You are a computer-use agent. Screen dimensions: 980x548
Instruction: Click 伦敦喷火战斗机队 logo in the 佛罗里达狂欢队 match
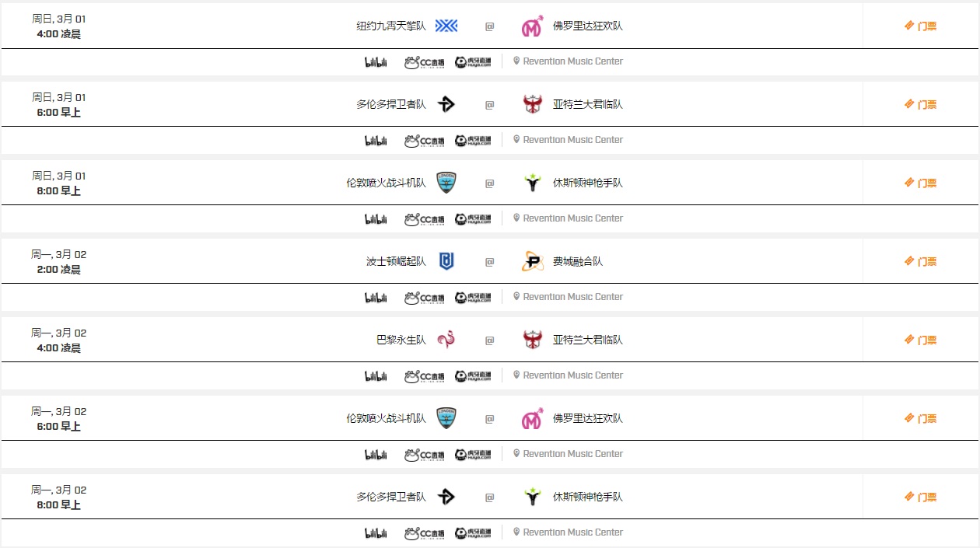(x=446, y=418)
